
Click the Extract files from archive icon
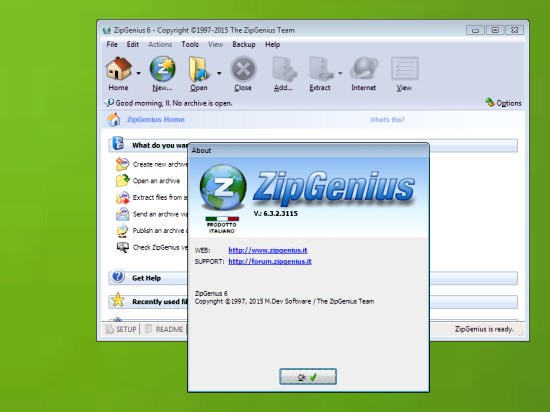click(x=122, y=197)
